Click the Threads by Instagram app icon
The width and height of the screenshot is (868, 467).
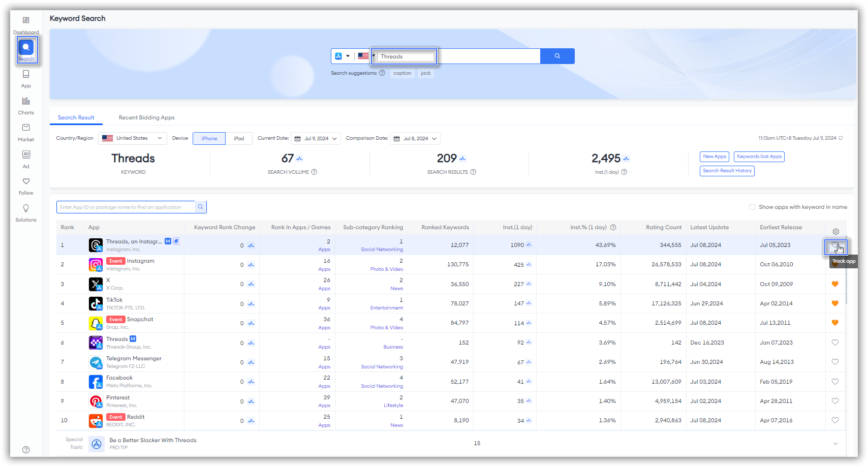pyautogui.click(x=96, y=245)
